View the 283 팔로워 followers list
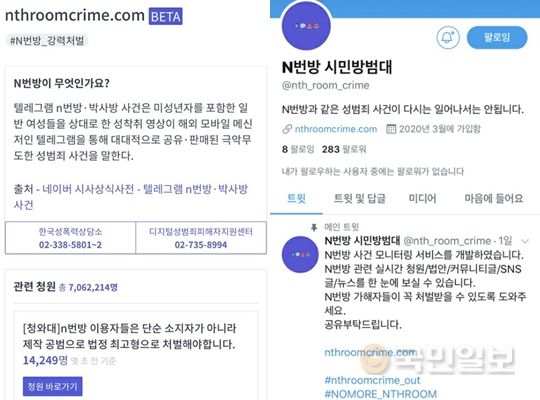540x400 pixels. 344,149
